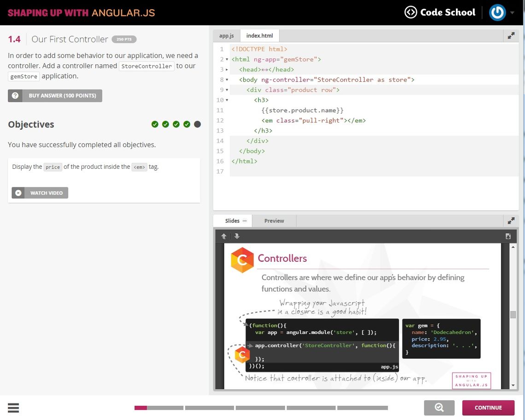The height and width of the screenshot is (420, 525).
Task: Open the code search magnifier tool
Action: point(439,408)
